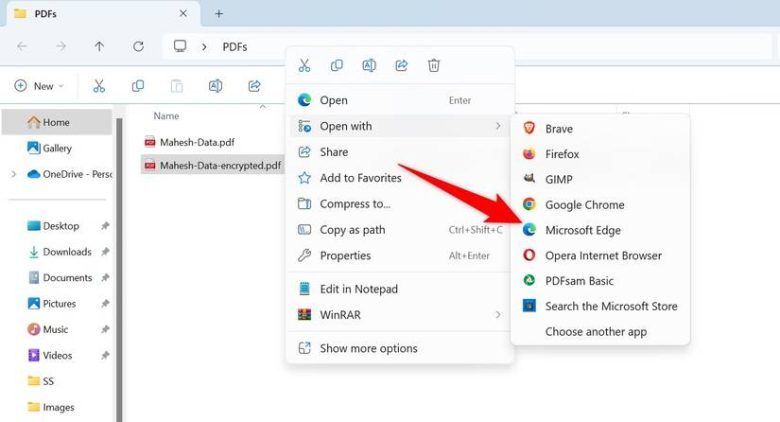Select Compress to... option

click(400, 204)
